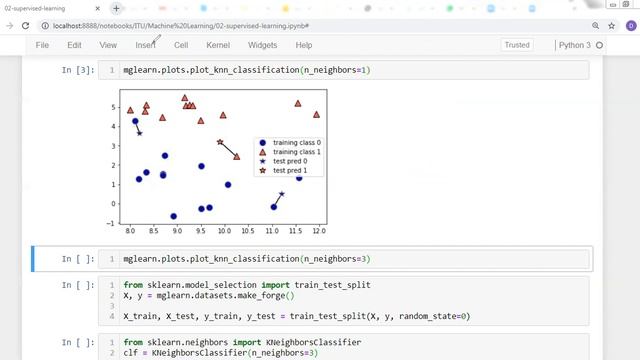Click the kernel idle status circle
640x360 pixels.
pyautogui.click(x=600, y=45)
